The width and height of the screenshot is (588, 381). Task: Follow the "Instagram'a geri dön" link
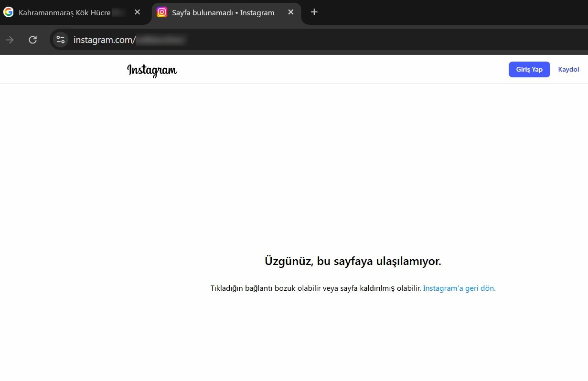point(459,288)
